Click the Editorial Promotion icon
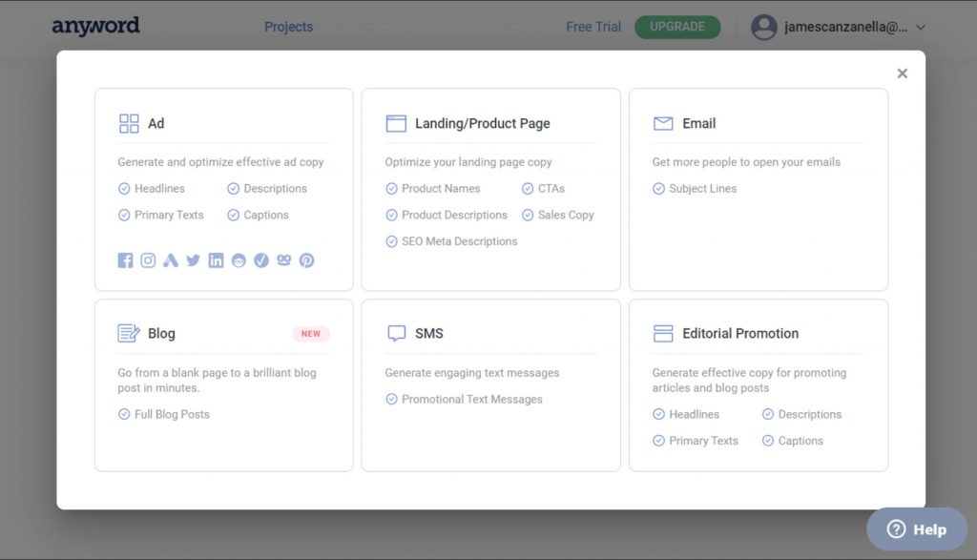Viewport: 977px width, 560px height. pos(665,332)
